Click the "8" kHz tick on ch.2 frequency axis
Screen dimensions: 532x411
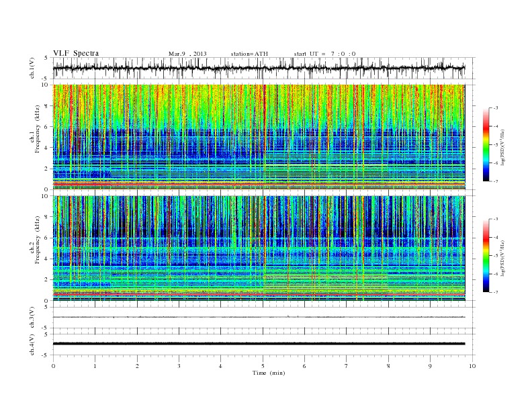point(47,217)
